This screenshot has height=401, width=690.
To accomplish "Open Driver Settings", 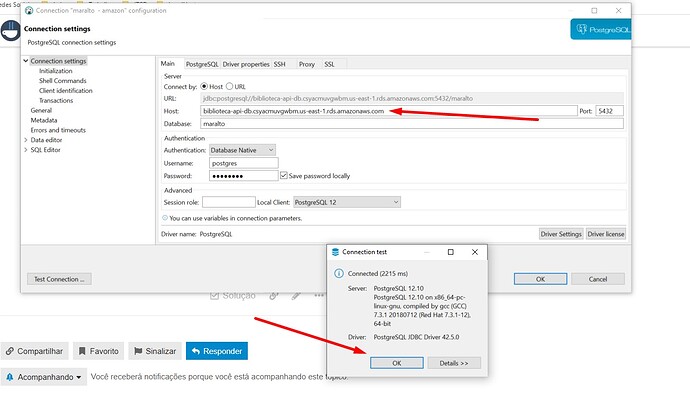I will coord(561,234).
